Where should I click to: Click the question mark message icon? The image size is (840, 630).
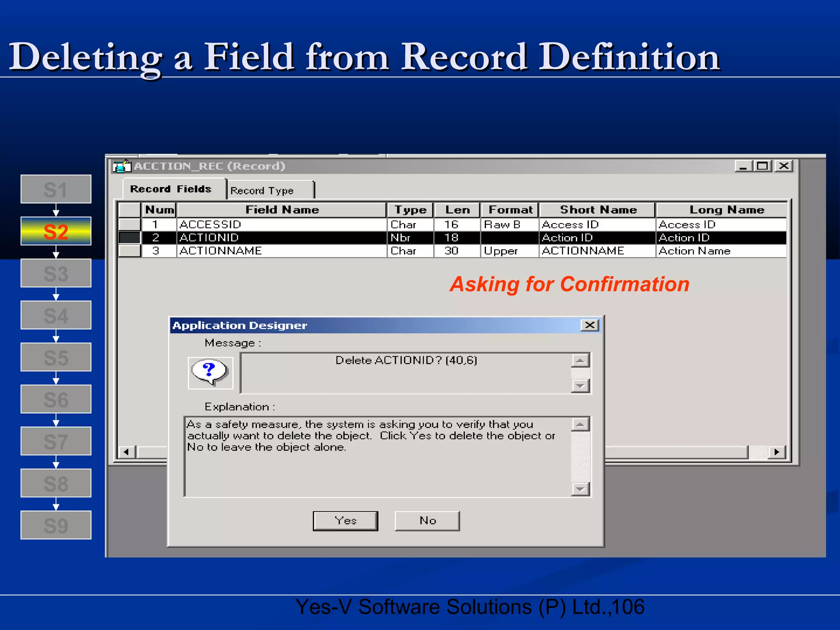click(210, 372)
